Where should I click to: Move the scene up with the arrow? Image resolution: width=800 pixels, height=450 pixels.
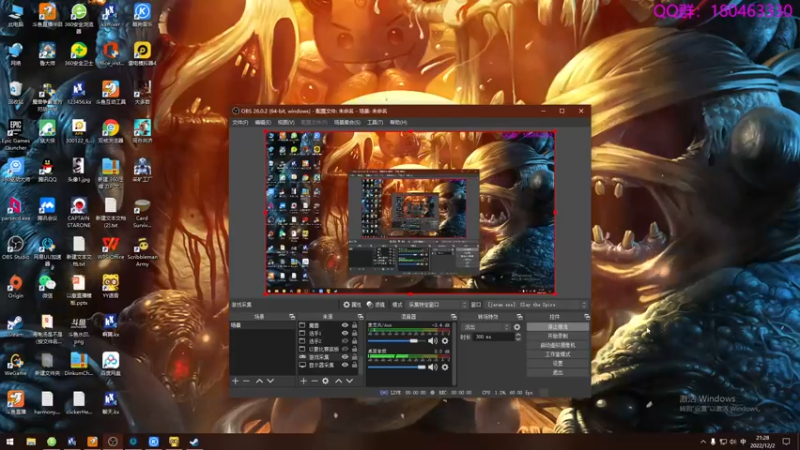(x=259, y=381)
